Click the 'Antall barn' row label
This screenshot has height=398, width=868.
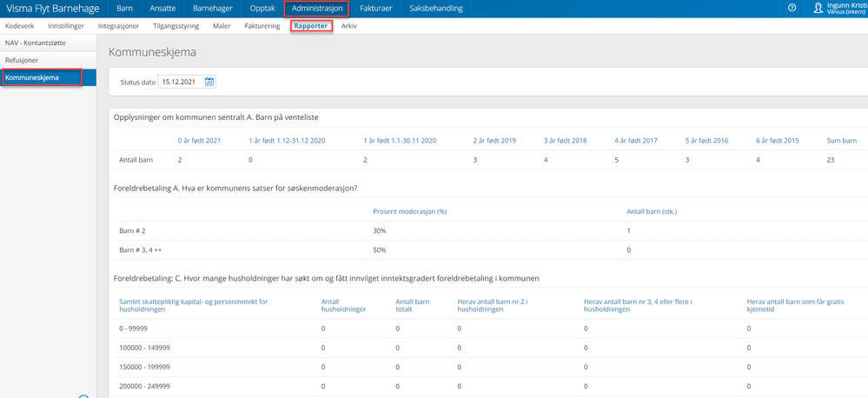pos(136,160)
